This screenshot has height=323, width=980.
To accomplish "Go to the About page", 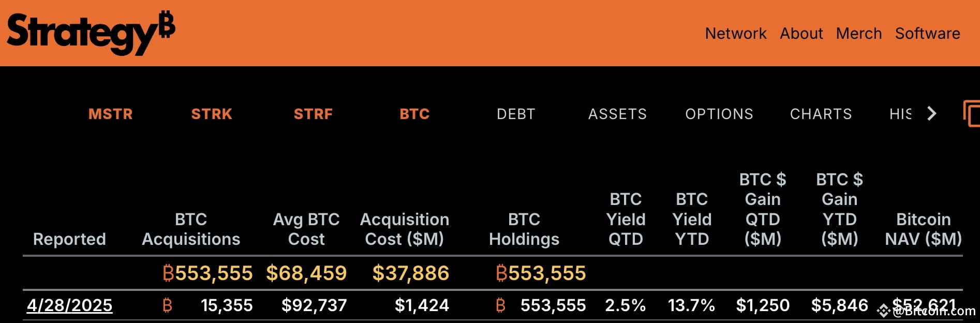I will (801, 34).
